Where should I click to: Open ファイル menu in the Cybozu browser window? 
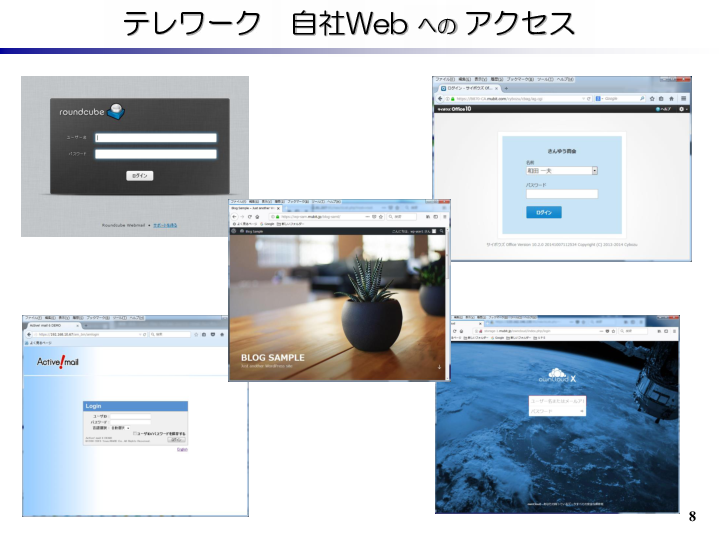[x=443, y=79]
